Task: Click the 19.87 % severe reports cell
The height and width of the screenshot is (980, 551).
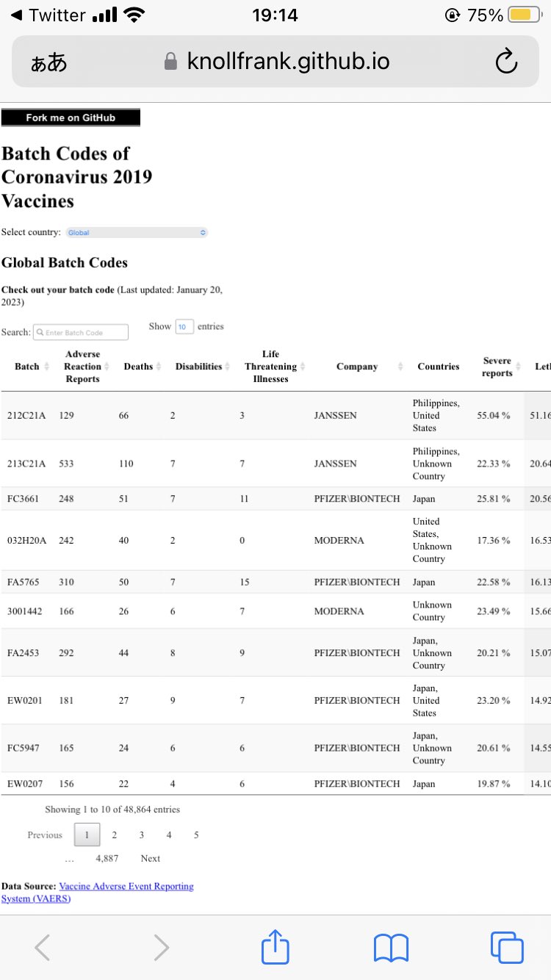Action: point(493,784)
